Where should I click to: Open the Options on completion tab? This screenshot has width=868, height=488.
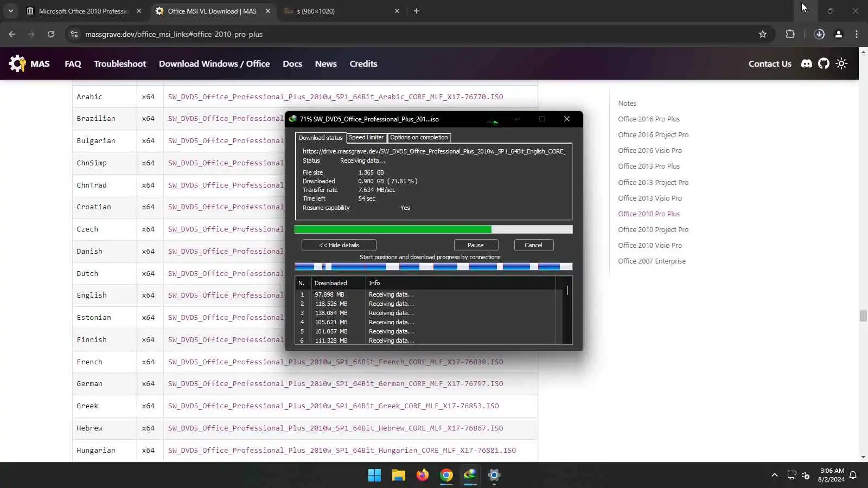point(419,138)
